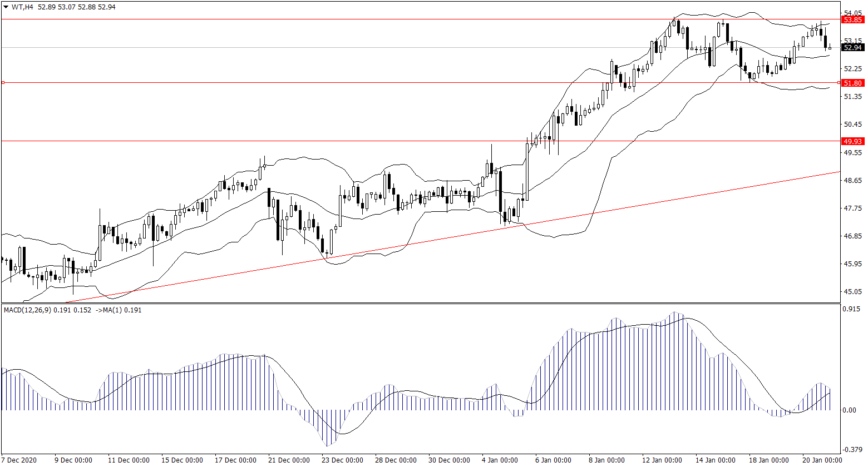868x467 pixels.
Task: Click the 45.05 price axis label
Action: point(852,292)
